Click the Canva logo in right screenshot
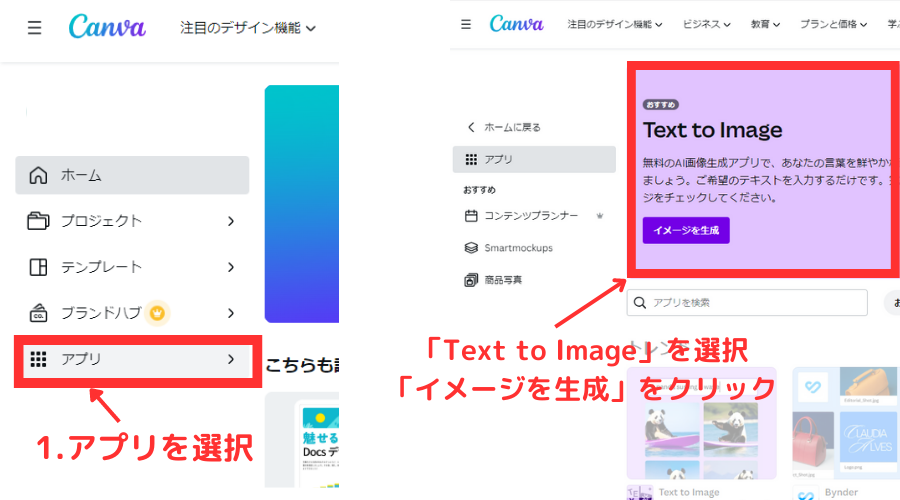The height and width of the screenshot is (500, 900). coord(516,24)
